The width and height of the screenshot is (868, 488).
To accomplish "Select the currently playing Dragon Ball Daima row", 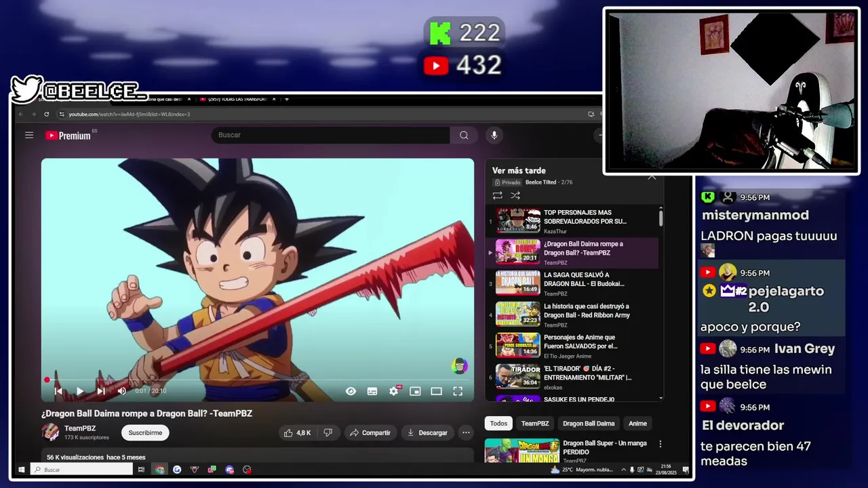I will coord(574,253).
